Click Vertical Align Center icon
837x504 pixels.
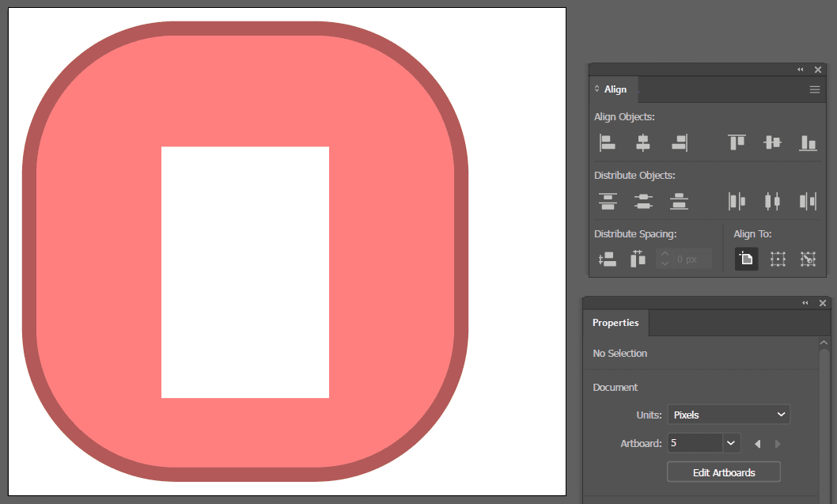(772, 142)
